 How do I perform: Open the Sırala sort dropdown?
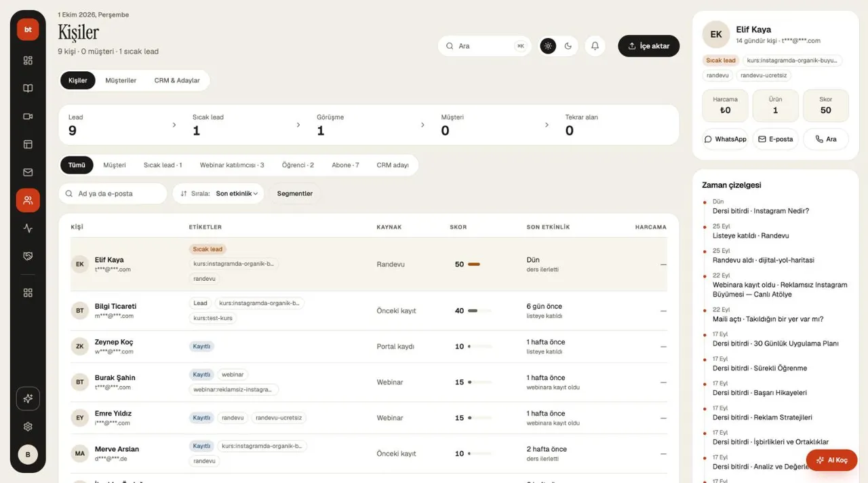point(218,193)
